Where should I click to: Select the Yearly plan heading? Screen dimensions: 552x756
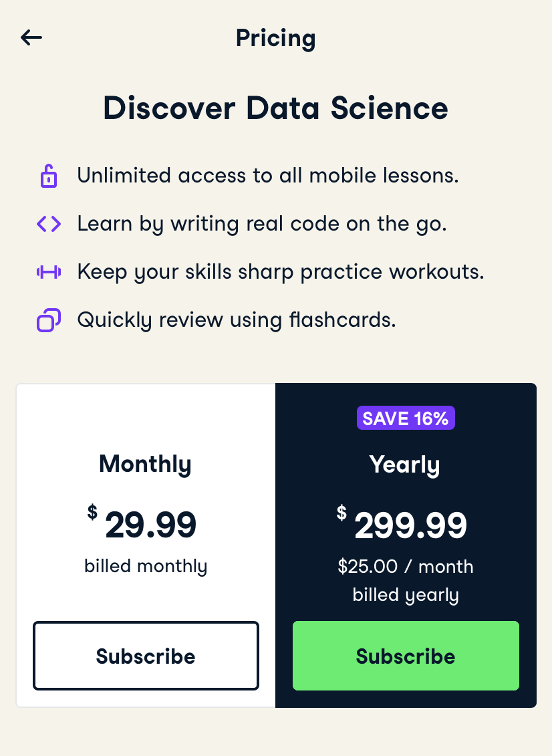pos(405,465)
